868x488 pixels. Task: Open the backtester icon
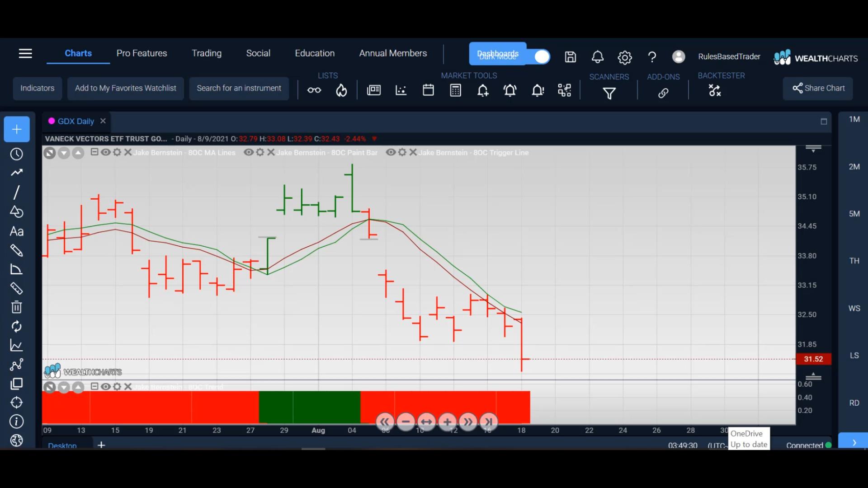[715, 90]
